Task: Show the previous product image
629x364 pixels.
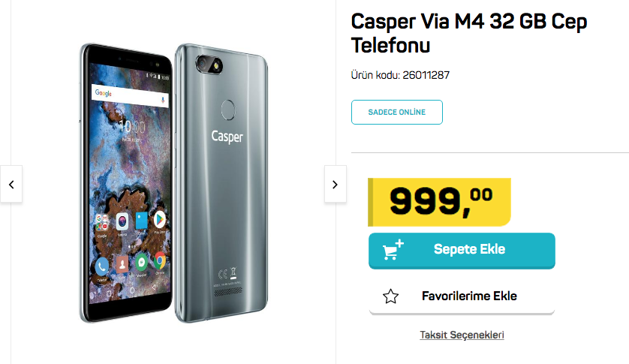Action: pyautogui.click(x=11, y=184)
